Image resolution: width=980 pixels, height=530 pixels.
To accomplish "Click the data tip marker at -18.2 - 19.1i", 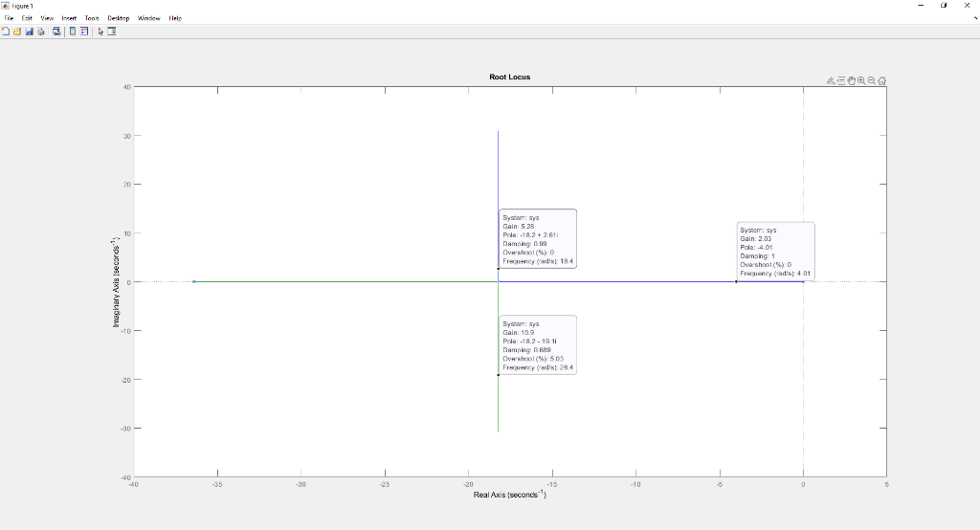I will point(498,375).
